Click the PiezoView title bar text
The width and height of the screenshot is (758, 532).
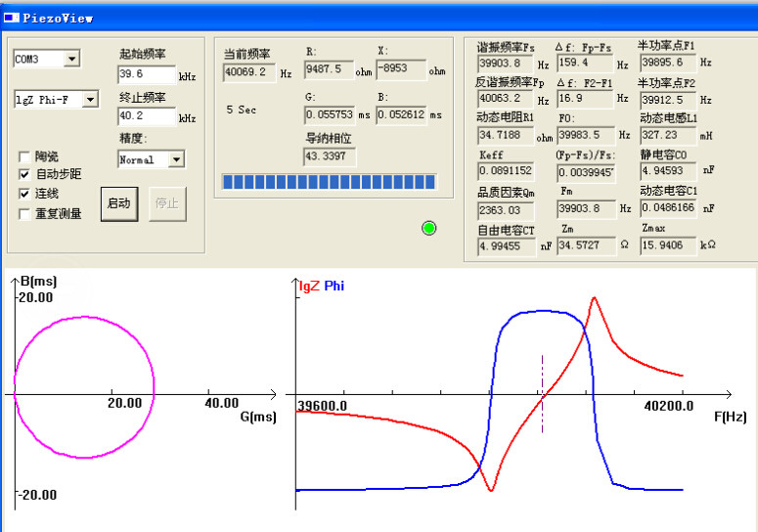[58, 19]
